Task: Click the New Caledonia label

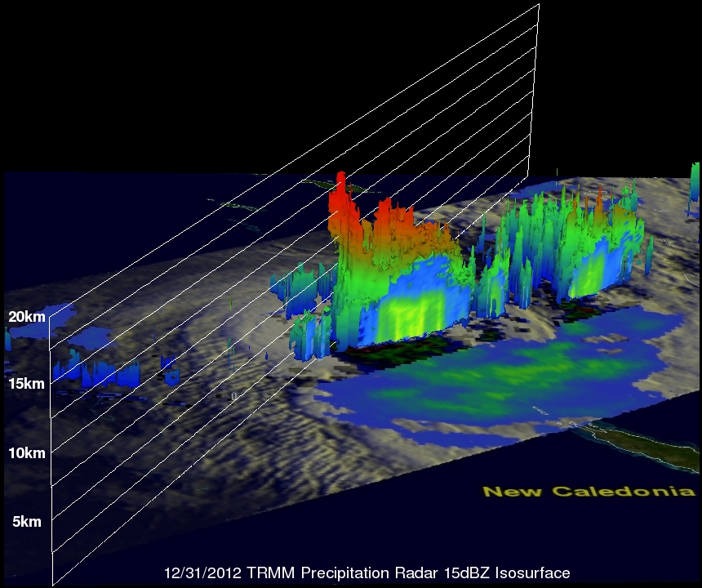Action: point(589,492)
